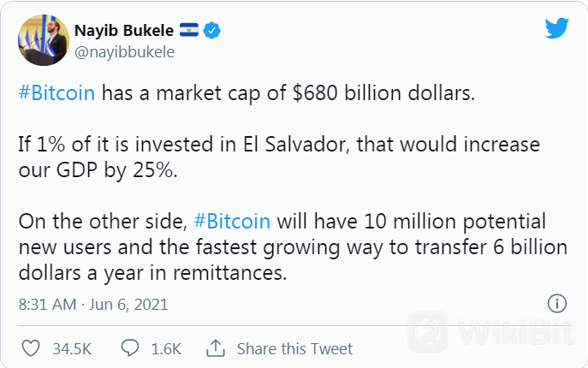Image resolution: width=588 pixels, height=368 pixels.
Task: Click the Twitter bird logo
Action: tap(557, 28)
